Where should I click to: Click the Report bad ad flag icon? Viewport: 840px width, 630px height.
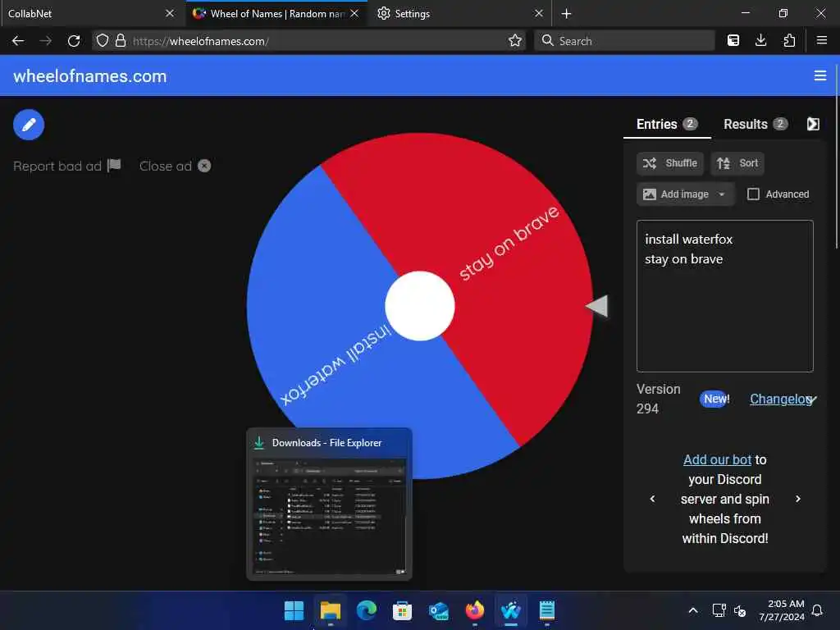tap(114, 166)
